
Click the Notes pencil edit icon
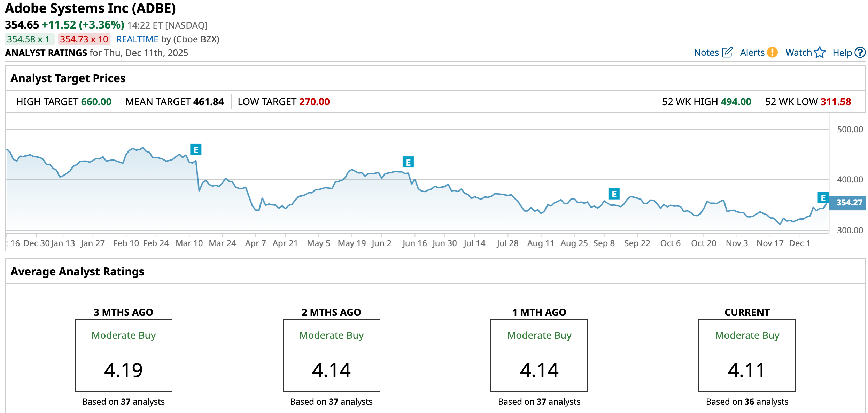727,53
